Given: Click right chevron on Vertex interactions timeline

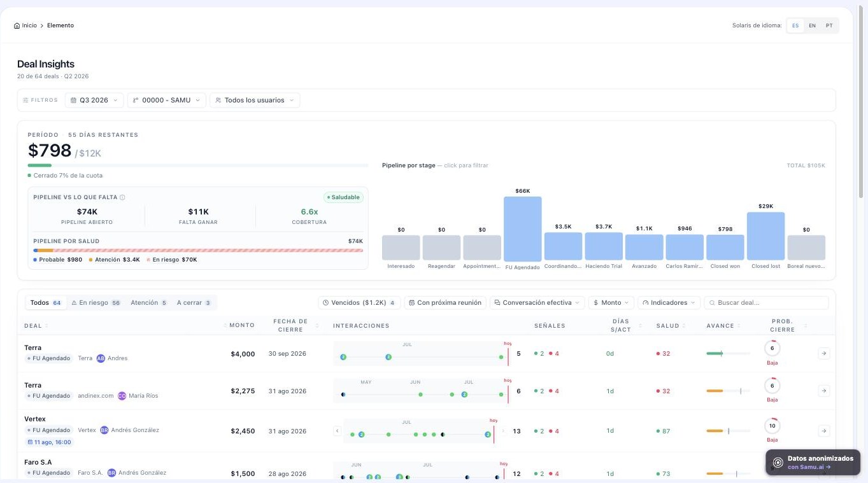Looking at the screenshot, I should click(x=503, y=431).
